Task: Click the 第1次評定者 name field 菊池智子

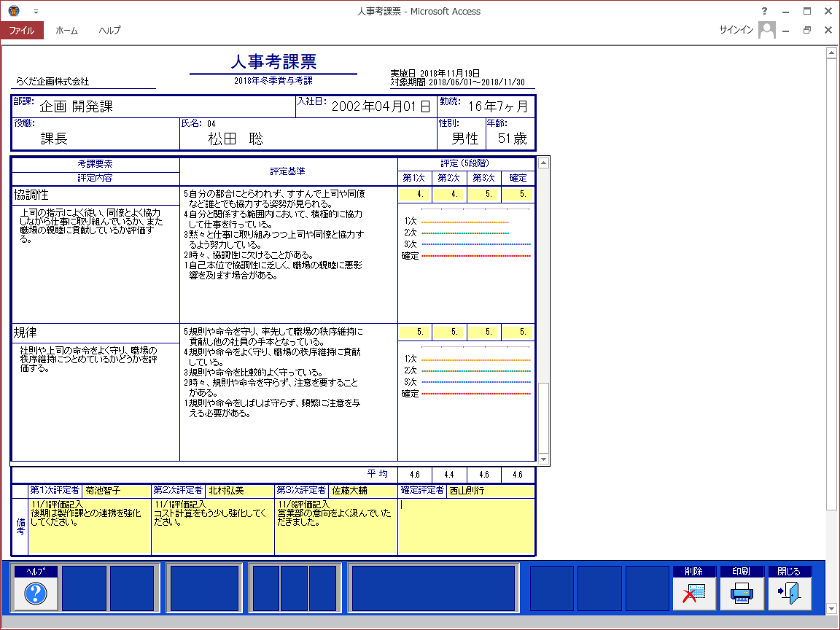Action: (116, 491)
